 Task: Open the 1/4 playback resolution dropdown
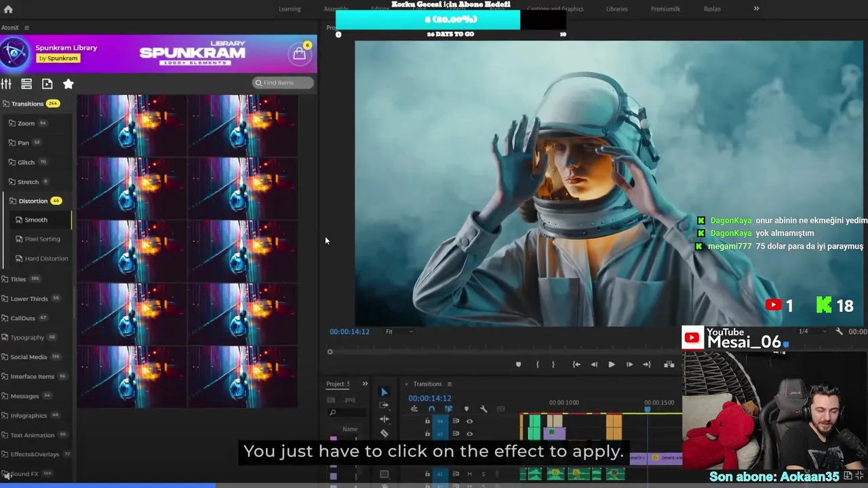812,331
